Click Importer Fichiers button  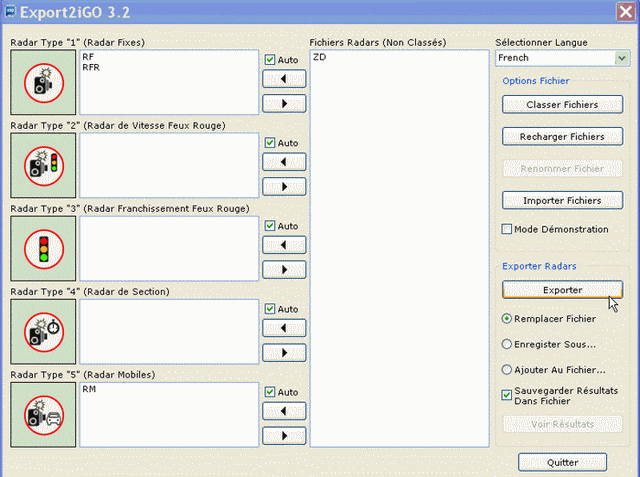[x=561, y=200]
